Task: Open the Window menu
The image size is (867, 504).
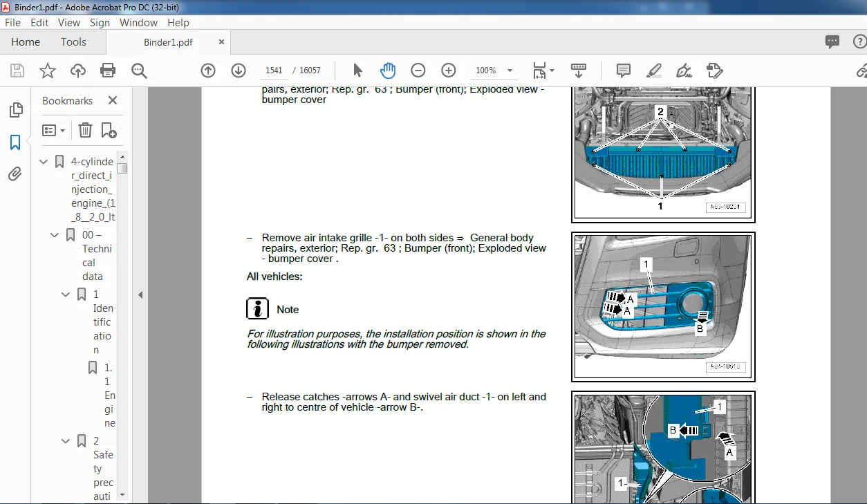Action: 139,23
